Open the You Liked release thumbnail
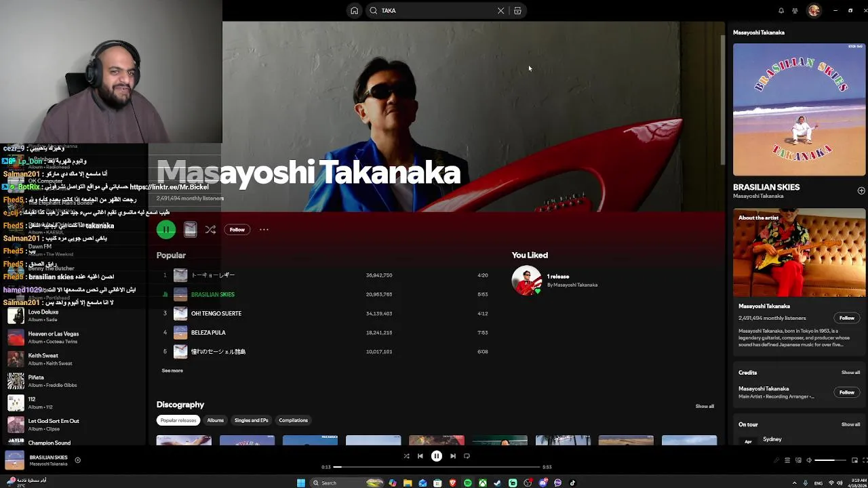Screen dimensions: 868x488 [x=527, y=281]
